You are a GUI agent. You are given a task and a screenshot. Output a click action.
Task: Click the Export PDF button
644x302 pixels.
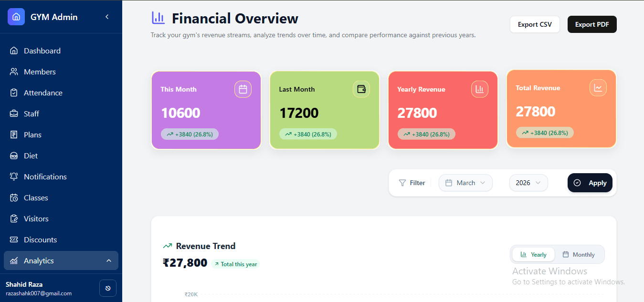(x=592, y=24)
